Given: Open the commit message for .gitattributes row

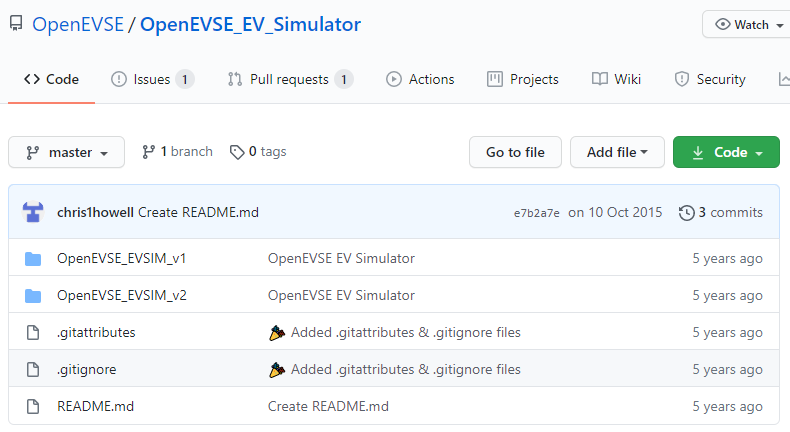Looking at the screenshot, I should [x=406, y=332].
